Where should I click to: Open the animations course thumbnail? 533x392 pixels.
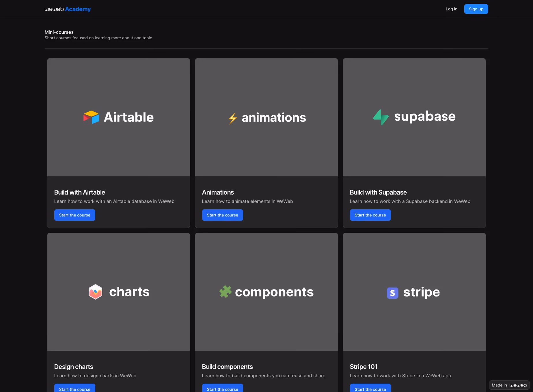(266, 117)
